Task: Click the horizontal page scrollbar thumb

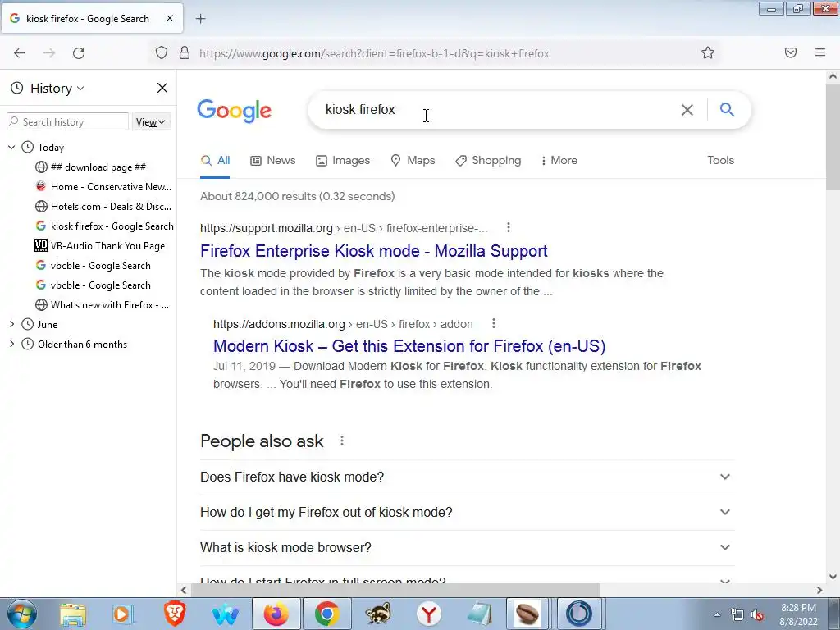Action: coord(395,590)
